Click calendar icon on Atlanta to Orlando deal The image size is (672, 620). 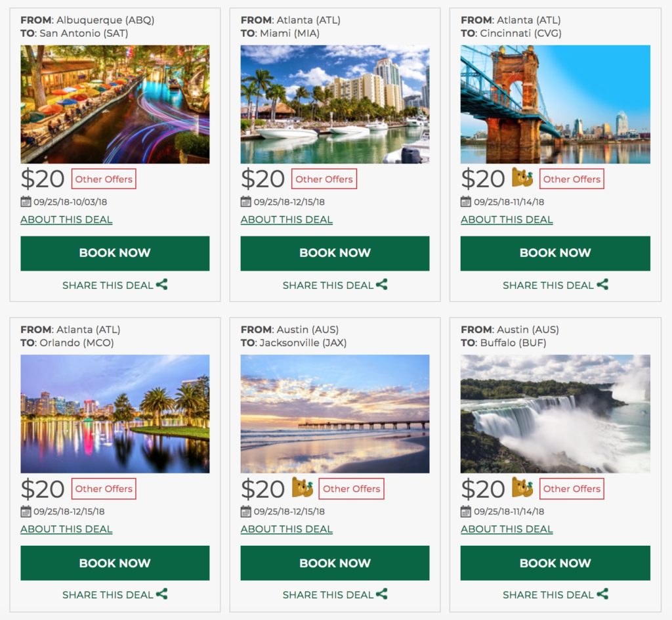click(x=26, y=512)
